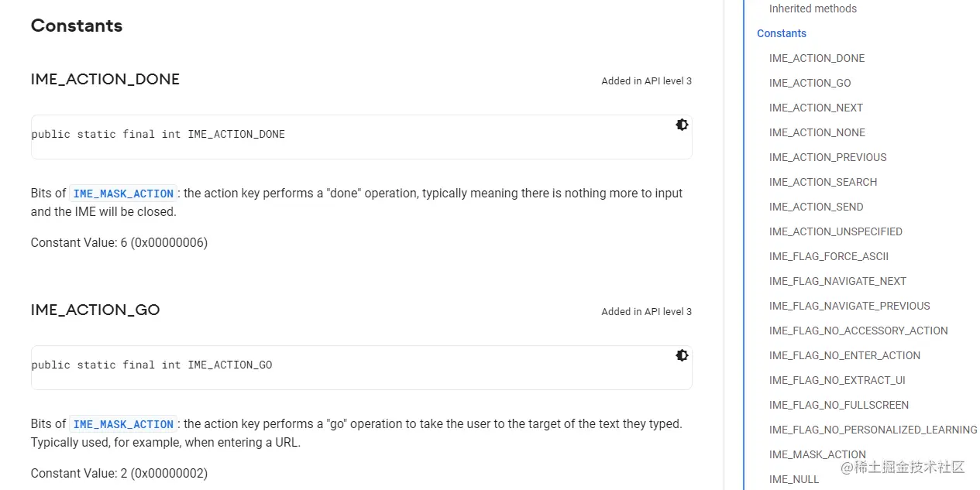
Task: Jump to IME_FLAG_FORCE_ASCII
Action: (828, 256)
